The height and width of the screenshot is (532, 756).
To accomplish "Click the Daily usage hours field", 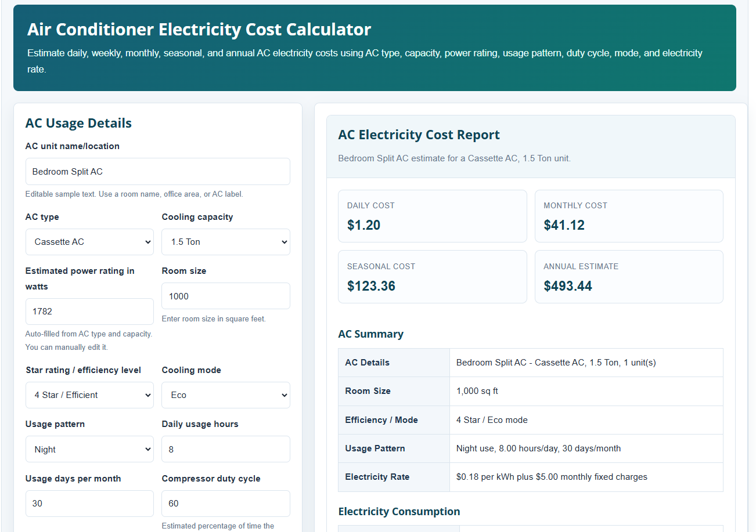I will point(226,450).
